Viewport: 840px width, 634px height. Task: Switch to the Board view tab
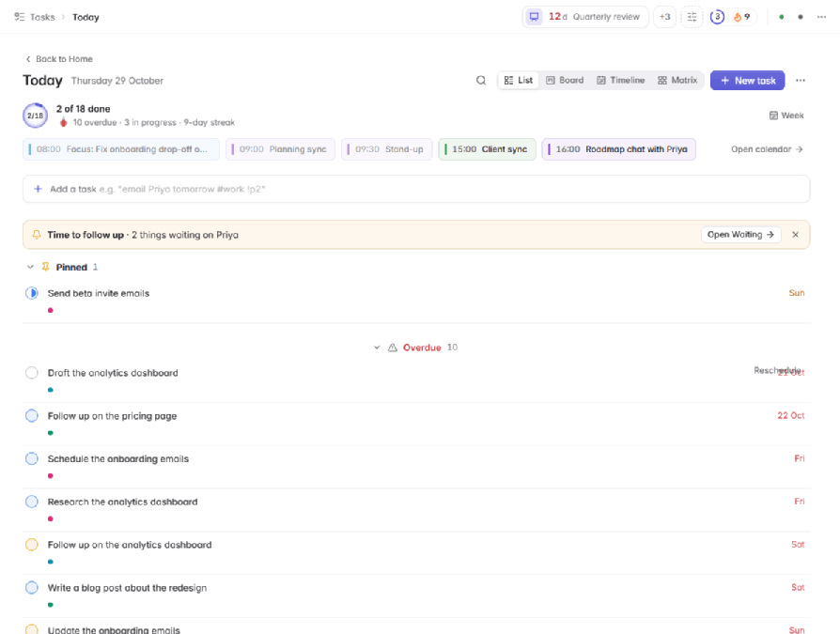(x=565, y=81)
